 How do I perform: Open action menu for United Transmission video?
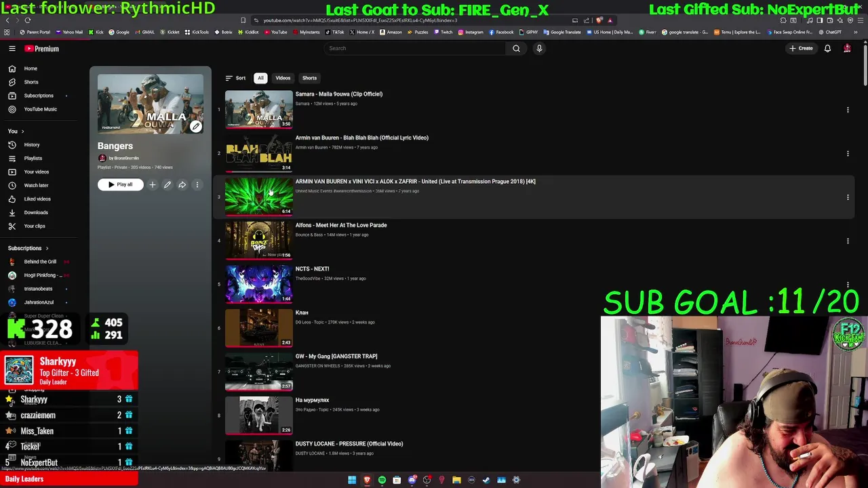coord(848,197)
